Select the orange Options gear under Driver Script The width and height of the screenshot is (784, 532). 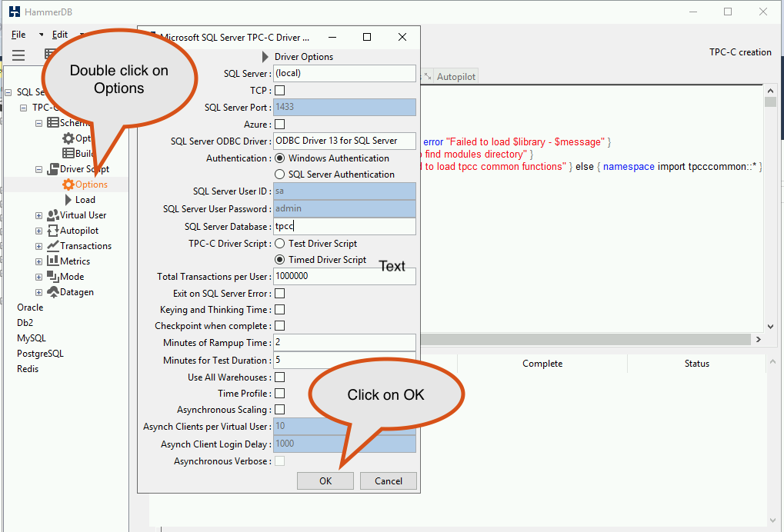point(68,185)
